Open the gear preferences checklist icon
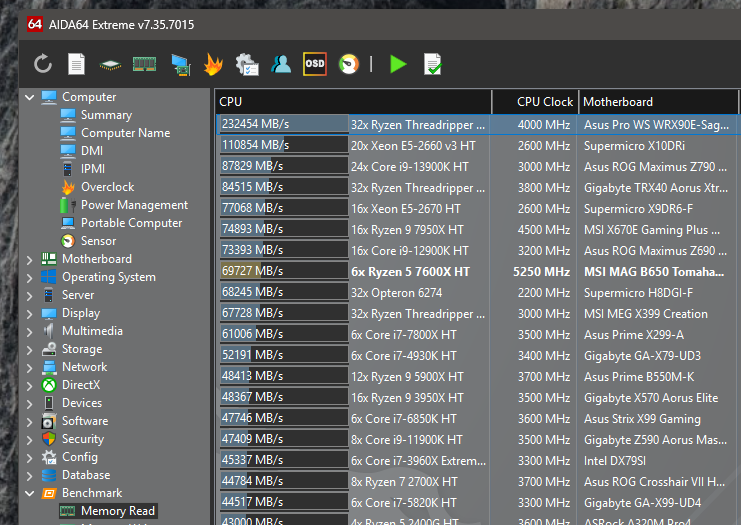 247,64
